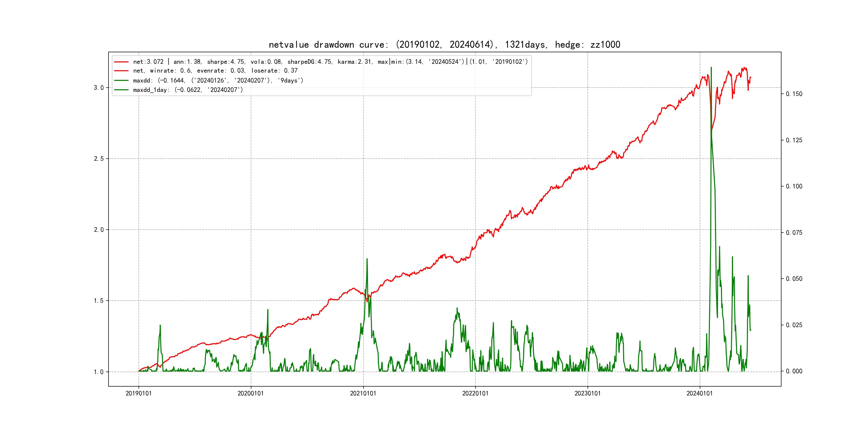The width and height of the screenshot is (868, 434).
Task: Click the 20220101 x-axis label
Action: coord(475,393)
